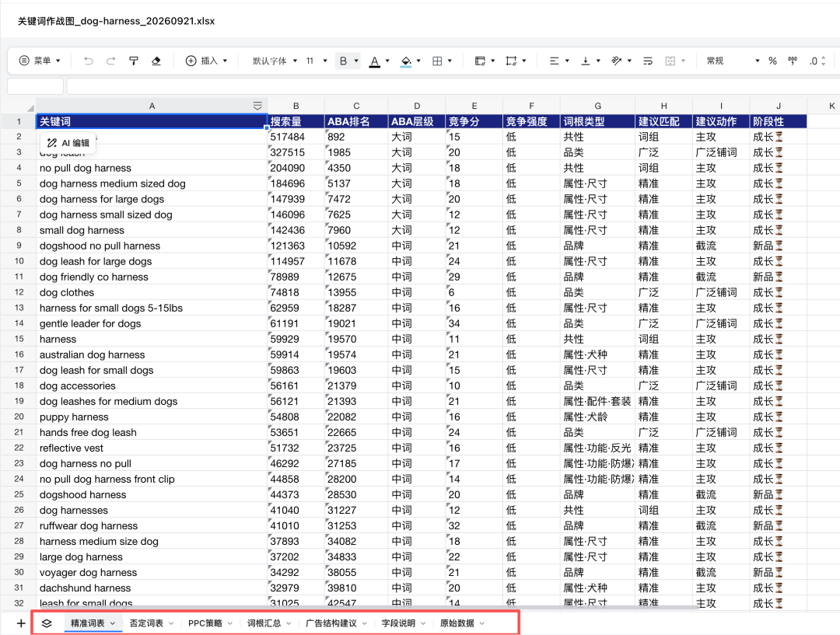Click the filter icon in column A header
The width and height of the screenshot is (840, 635).
[257, 106]
